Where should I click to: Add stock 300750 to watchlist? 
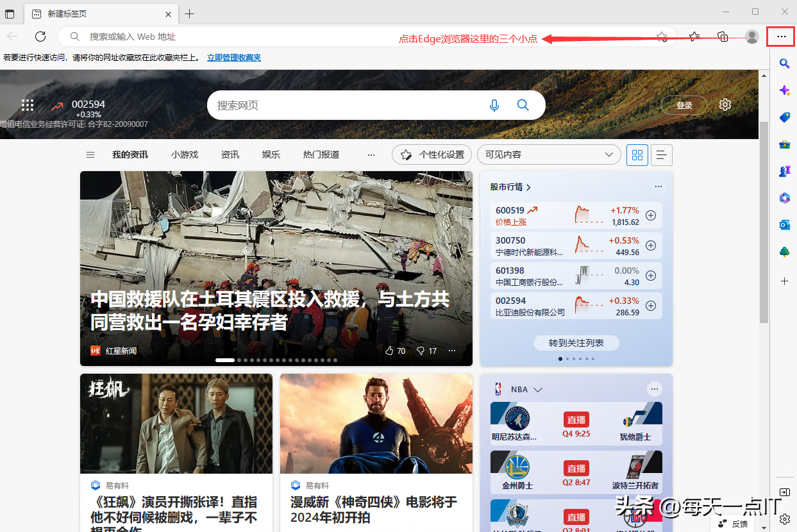pos(651,245)
